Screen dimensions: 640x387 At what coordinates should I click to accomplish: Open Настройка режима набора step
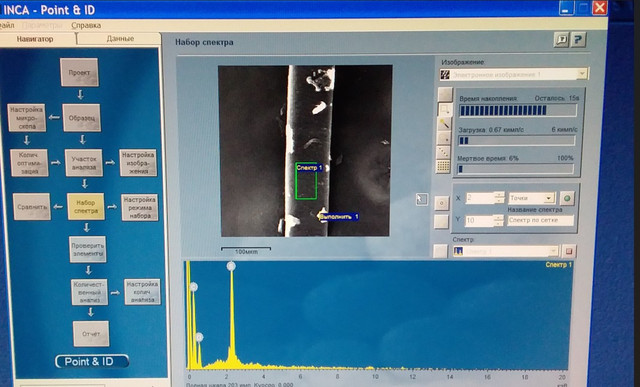pyautogui.click(x=140, y=207)
